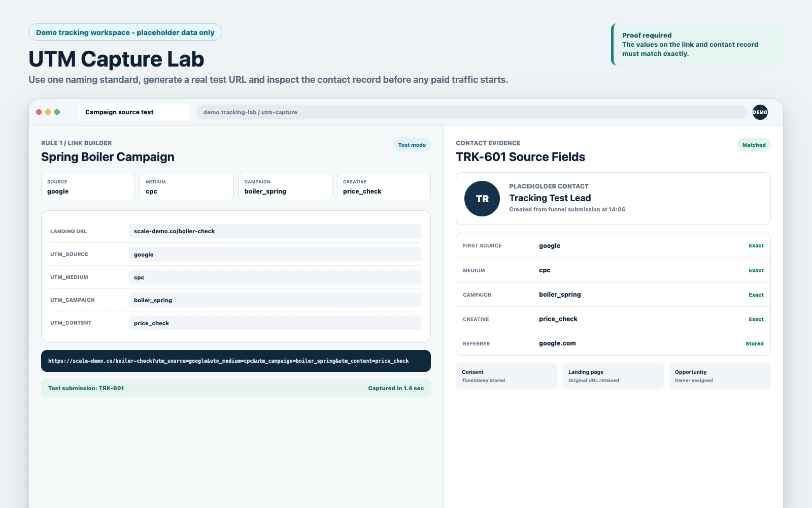Click the TR contact avatar

point(482,199)
